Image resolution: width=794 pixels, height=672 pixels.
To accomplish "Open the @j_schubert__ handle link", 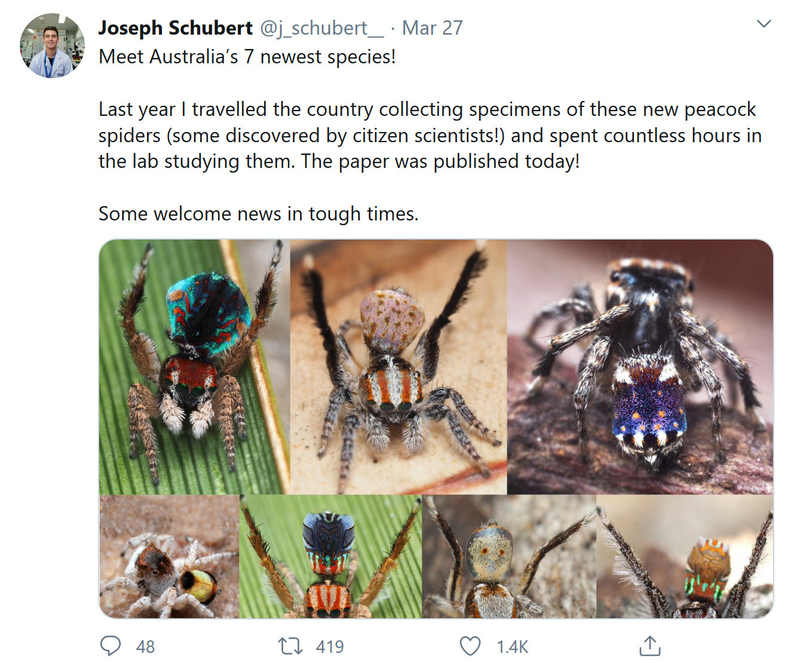I will 321,28.
